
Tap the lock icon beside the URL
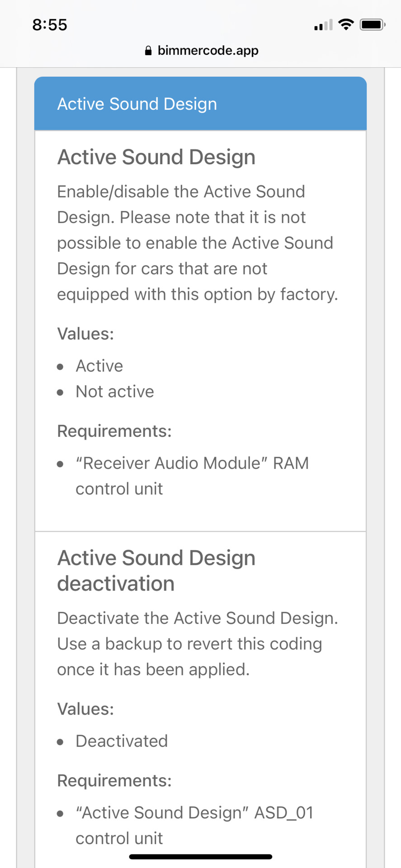tap(148, 51)
